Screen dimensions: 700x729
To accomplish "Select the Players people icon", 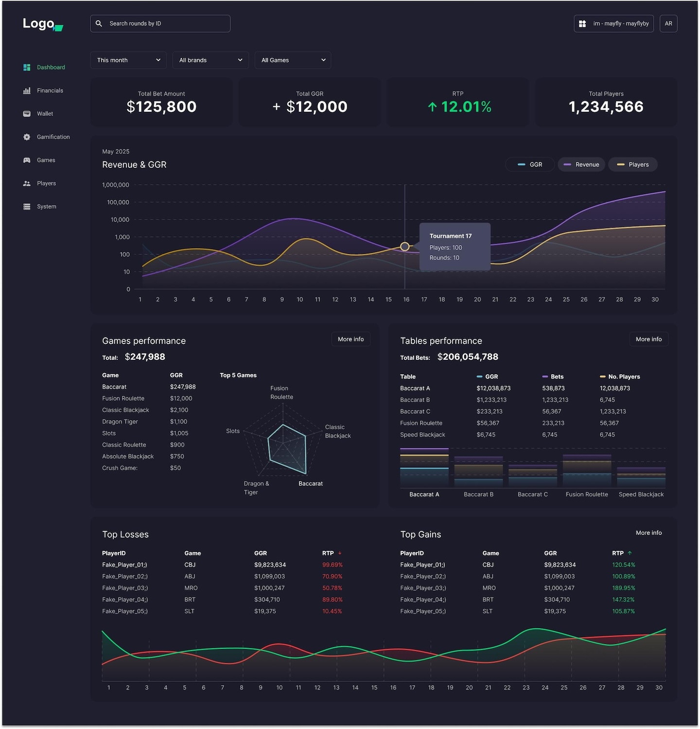I will pos(27,183).
